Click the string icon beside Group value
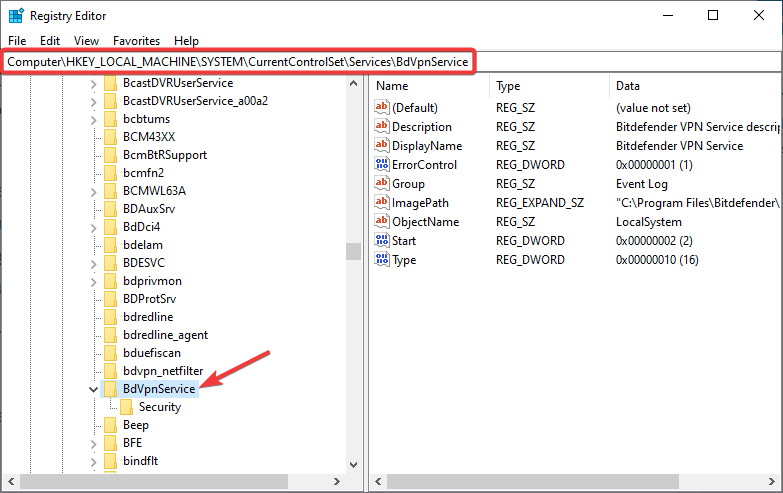The width and height of the screenshot is (783, 493). click(x=382, y=183)
